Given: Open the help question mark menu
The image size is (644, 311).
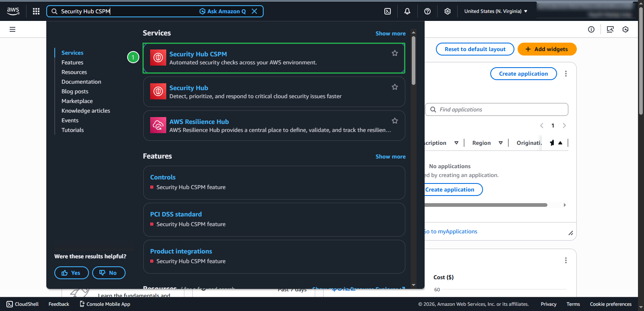Looking at the screenshot, I should click(427, 11).
